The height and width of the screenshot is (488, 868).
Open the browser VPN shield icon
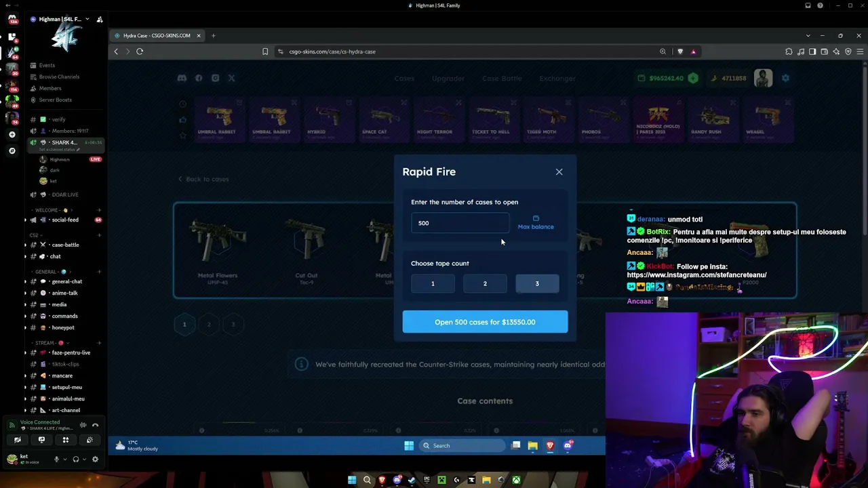tap(848, 52)
